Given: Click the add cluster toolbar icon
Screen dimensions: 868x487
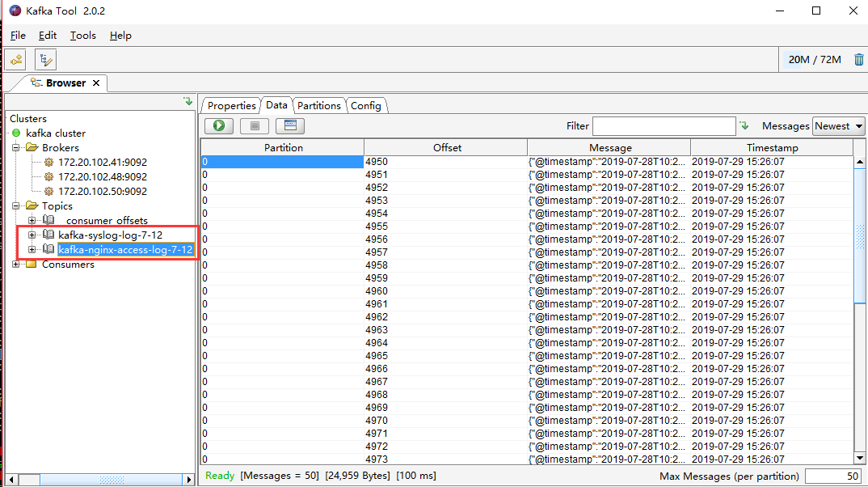Looking at the screenshot, I should pyautogui.click(x=15, y=59).
